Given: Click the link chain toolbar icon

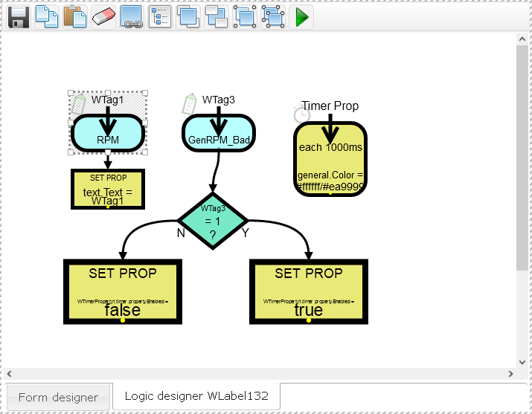Looking at the screenshot, I should click(131, 16).
